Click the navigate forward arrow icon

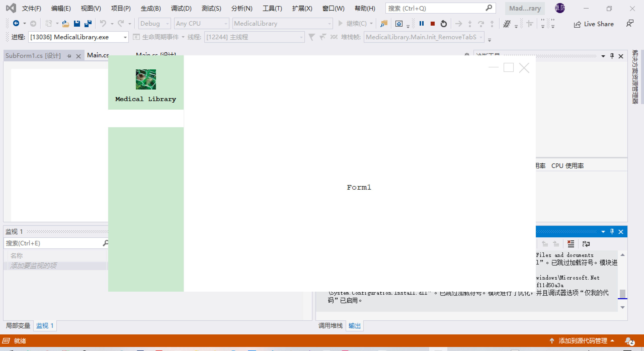[x=33, y=24]
